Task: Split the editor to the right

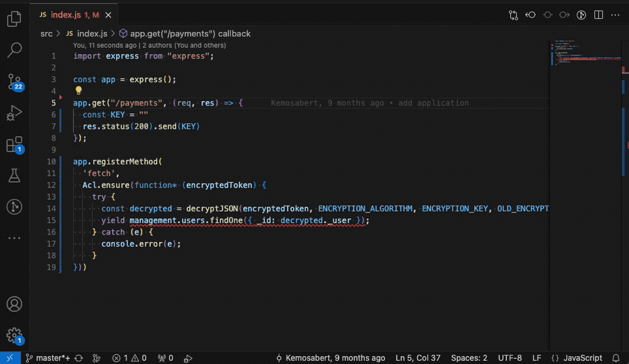Action: click(x=598, y=14)
